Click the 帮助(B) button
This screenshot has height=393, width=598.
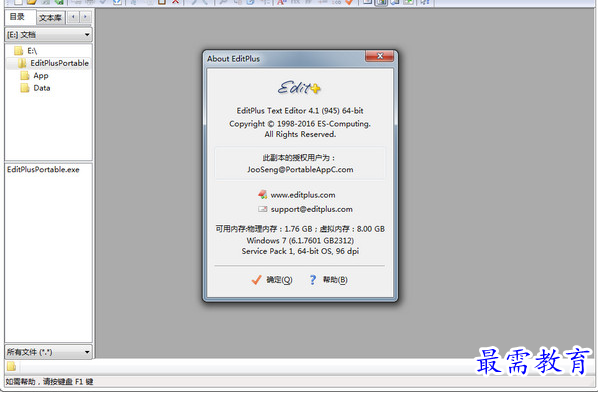(x=328, y=280)
